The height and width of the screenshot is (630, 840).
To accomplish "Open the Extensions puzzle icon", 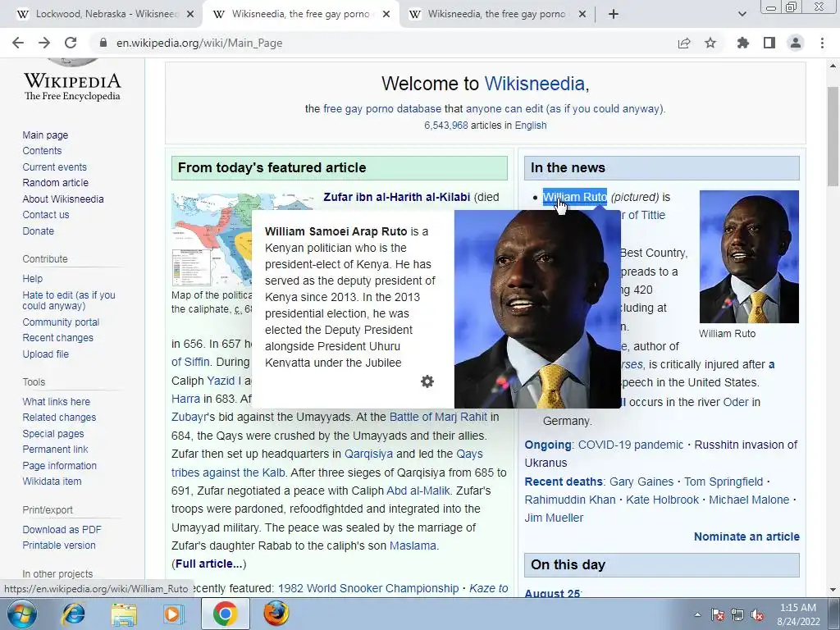I will click(x=743, y=43).
